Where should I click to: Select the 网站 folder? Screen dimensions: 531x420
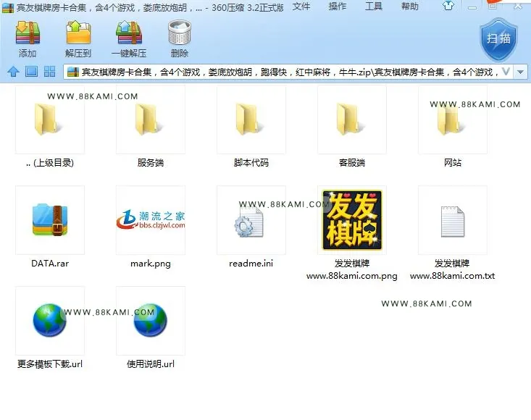pos(453,119)
